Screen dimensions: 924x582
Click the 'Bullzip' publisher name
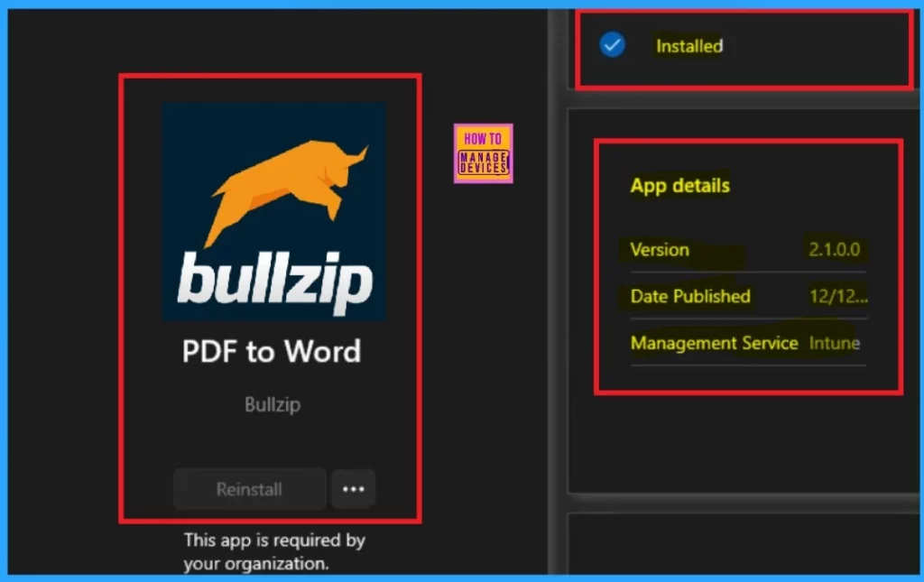(273, 404)
